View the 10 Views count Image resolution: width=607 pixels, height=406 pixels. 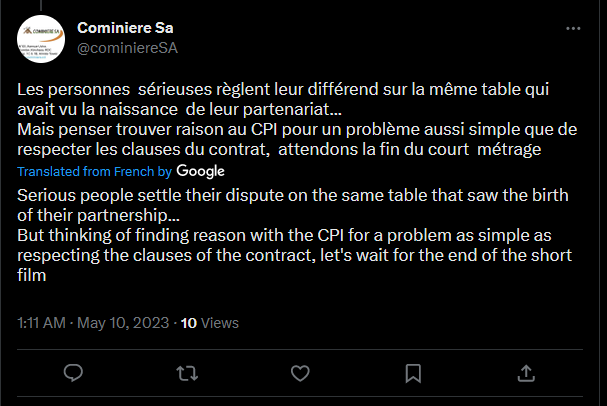pyautogui.click(x=210, y=323)
